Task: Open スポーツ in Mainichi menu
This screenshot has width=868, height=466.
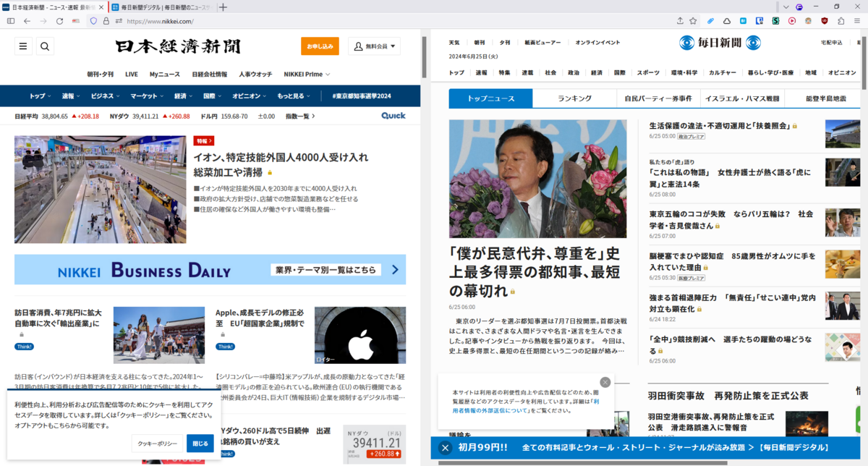Action: [648, 73]
